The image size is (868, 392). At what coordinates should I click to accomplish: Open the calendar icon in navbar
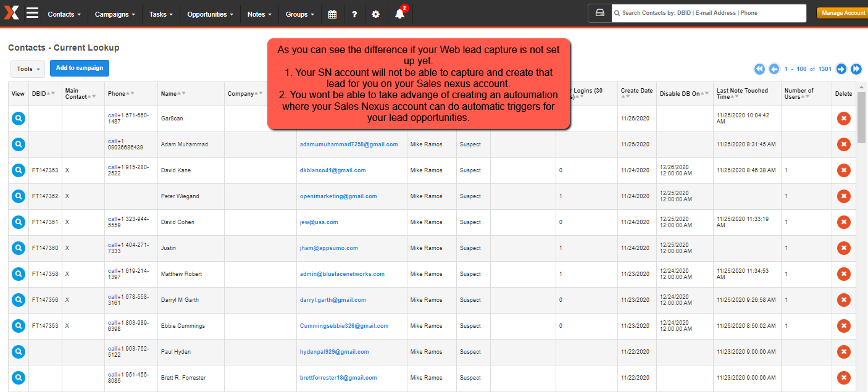tap(332, 14)
